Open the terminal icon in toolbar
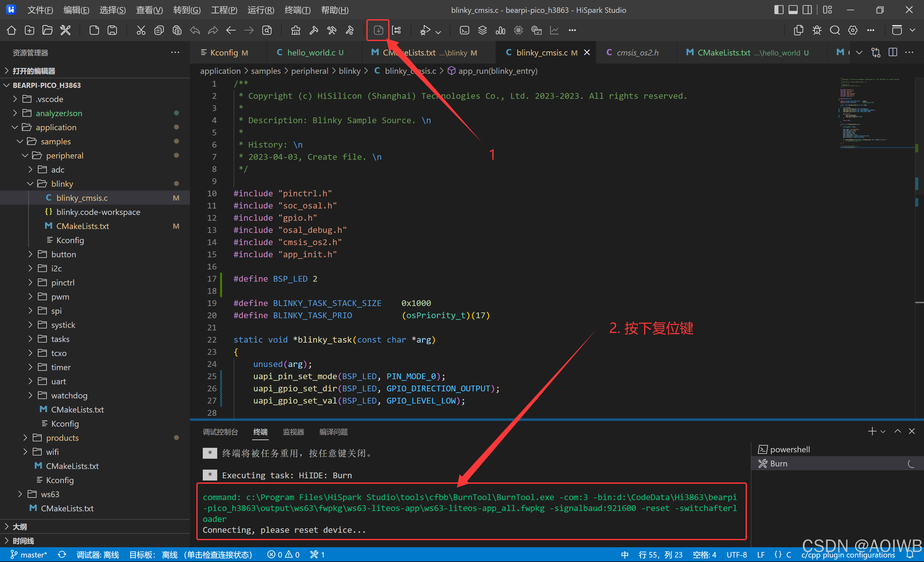This screenshot has width=924, height=562. [464, 30]
